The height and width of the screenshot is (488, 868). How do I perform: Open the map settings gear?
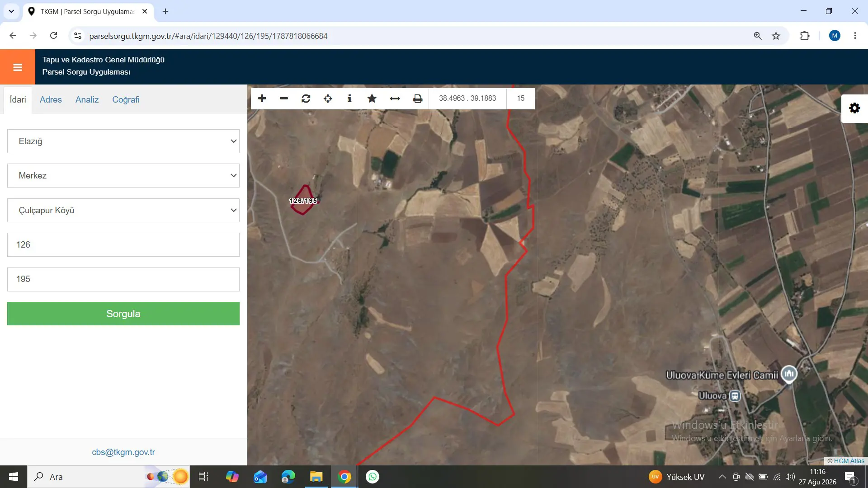click(x=854, y=108)
